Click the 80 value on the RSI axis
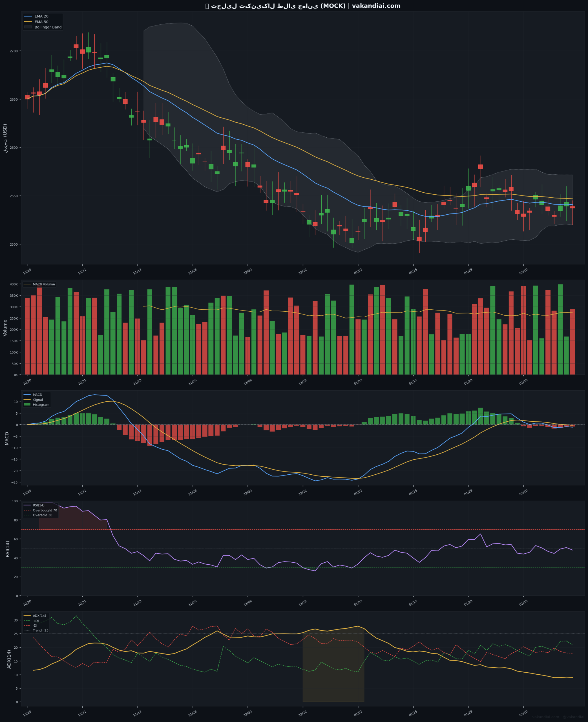Screen dimensions: 588x722 16,520
